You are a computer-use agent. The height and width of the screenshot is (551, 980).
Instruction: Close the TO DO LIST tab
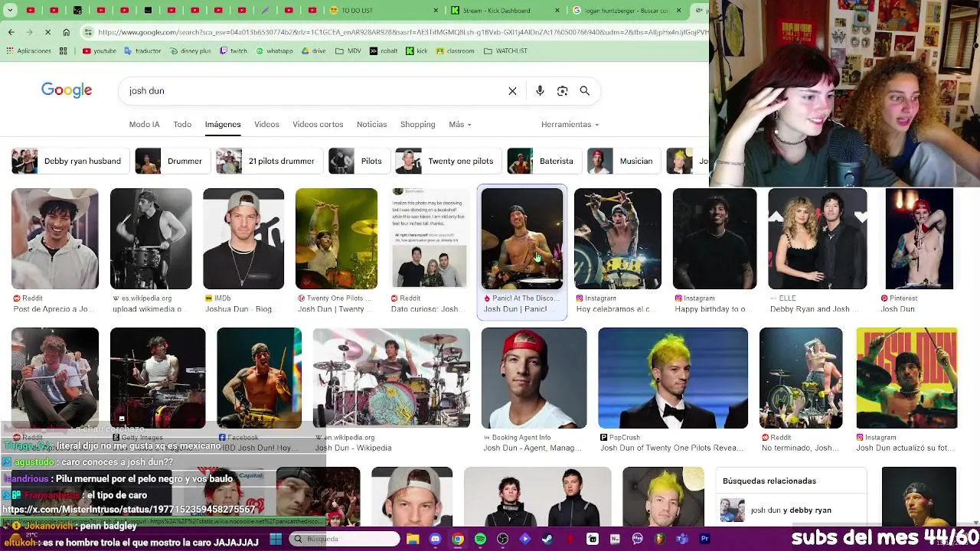[436, 11]
